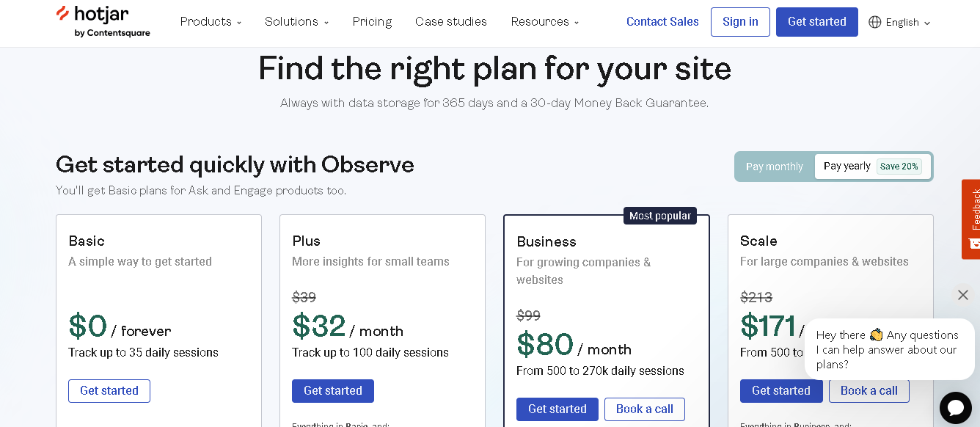Book a call for Business plan

645,409
